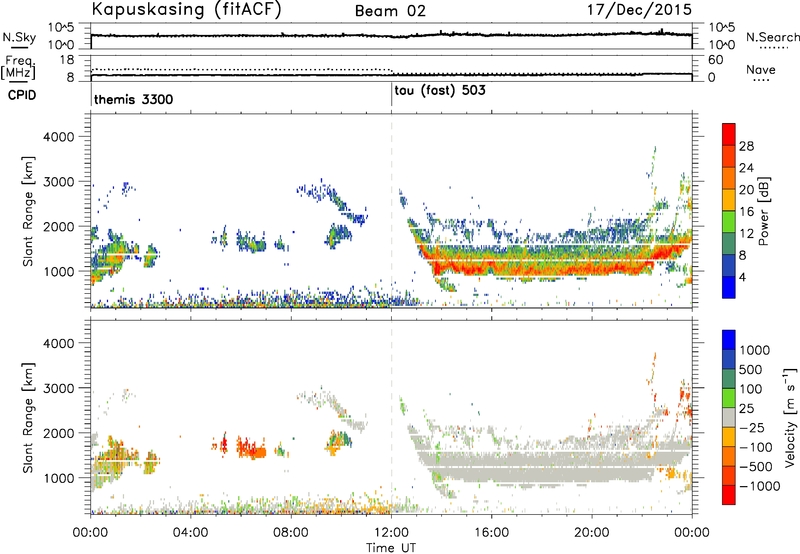Click the 12:00 time tick label
Image resolution: width=800 pixels, height=554 pixels.
[391, 533]
